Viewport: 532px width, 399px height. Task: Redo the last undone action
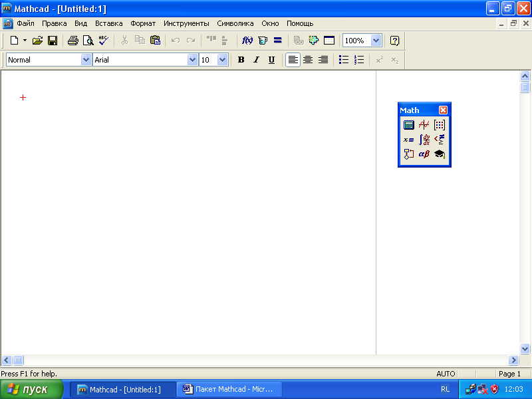[191, 41]
